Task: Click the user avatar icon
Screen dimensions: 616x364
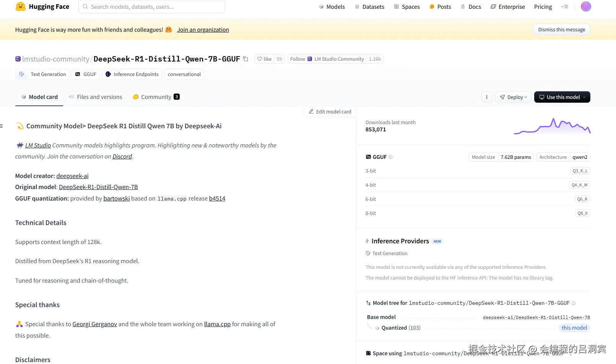Action: (x=586, y=6)
